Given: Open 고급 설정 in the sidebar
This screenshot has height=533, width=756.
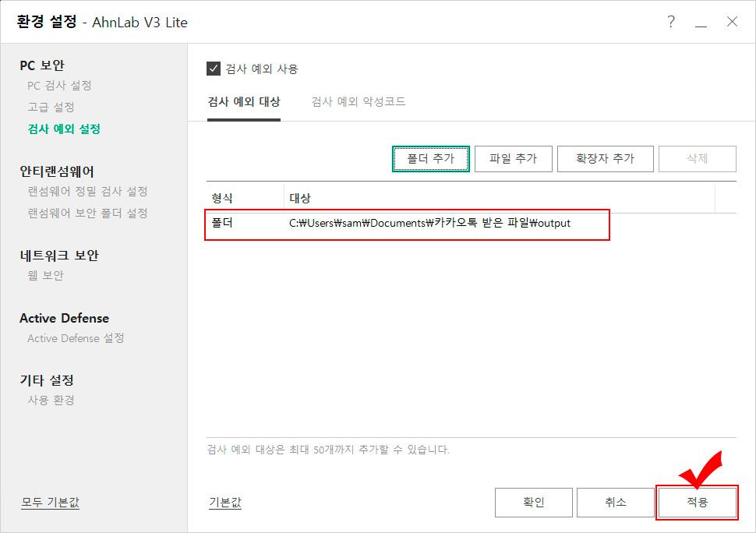Looking at the screenshot, I should click(x=51, y=107).
